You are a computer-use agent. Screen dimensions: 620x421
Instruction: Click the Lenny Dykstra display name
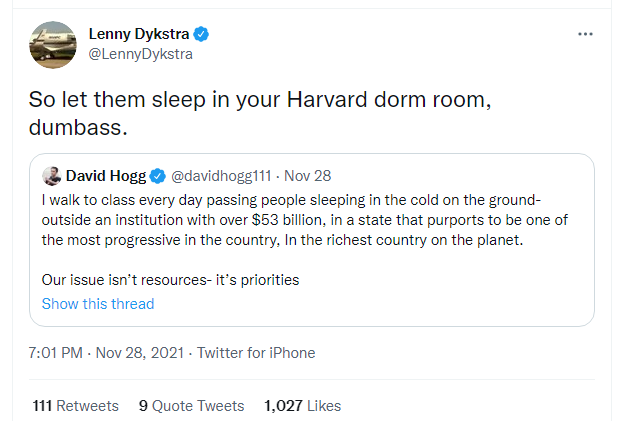tap(139, 34)
